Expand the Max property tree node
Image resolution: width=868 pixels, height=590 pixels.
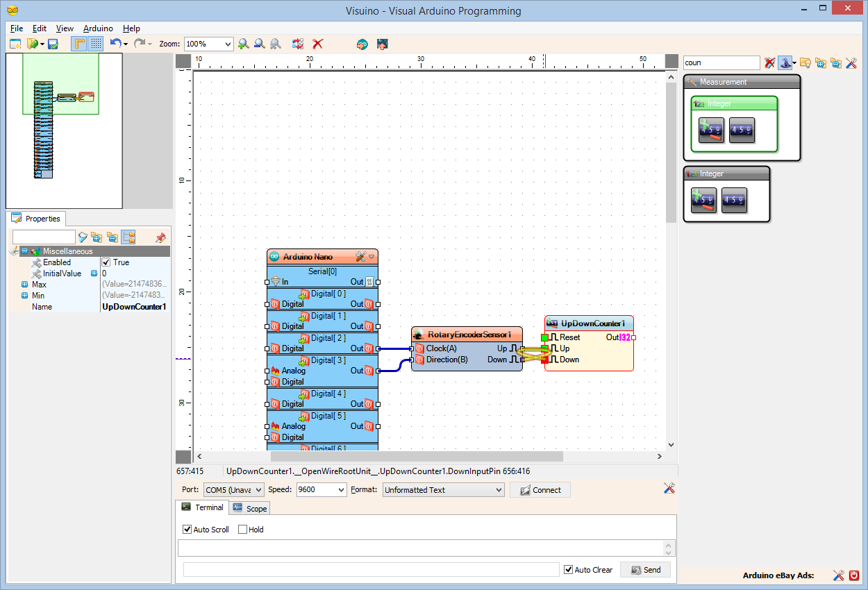[25, 285]
